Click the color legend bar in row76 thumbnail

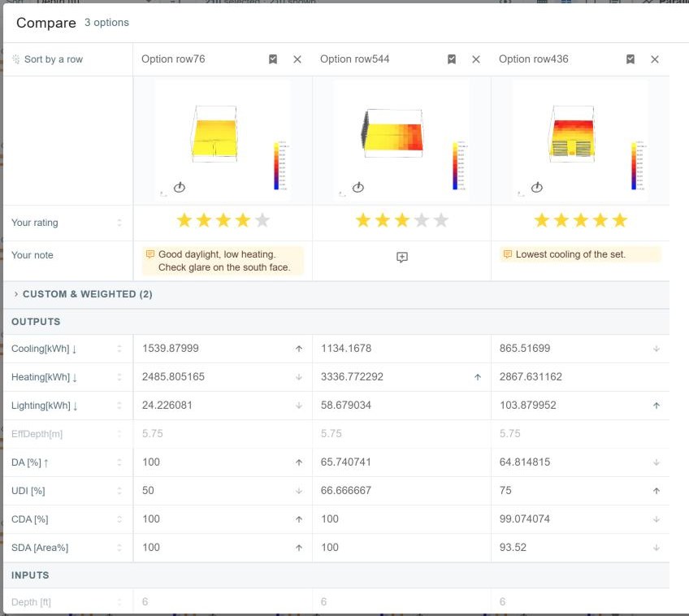point(276,166)
